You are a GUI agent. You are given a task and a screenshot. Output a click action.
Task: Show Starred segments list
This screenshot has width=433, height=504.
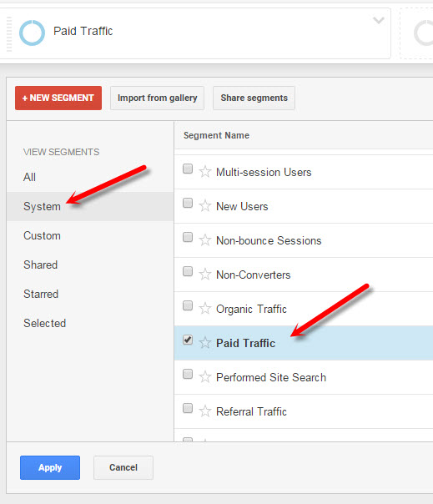(x=41, y=294)
